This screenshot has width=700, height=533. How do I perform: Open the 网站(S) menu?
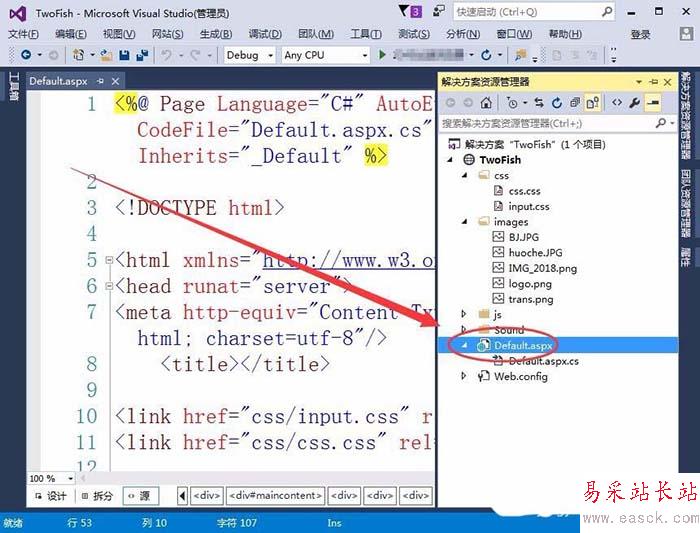click(167, 34)
